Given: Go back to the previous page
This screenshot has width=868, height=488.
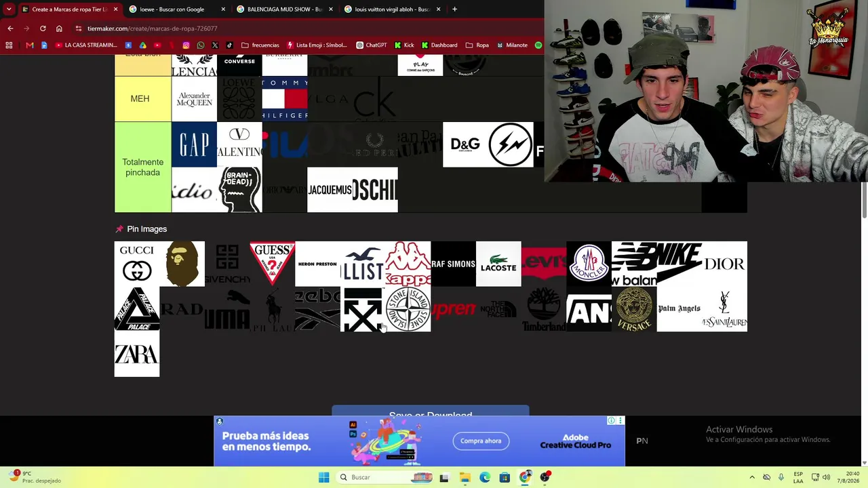Looking at the screenshot, I should pyautogui.click(x=10, y=28).
